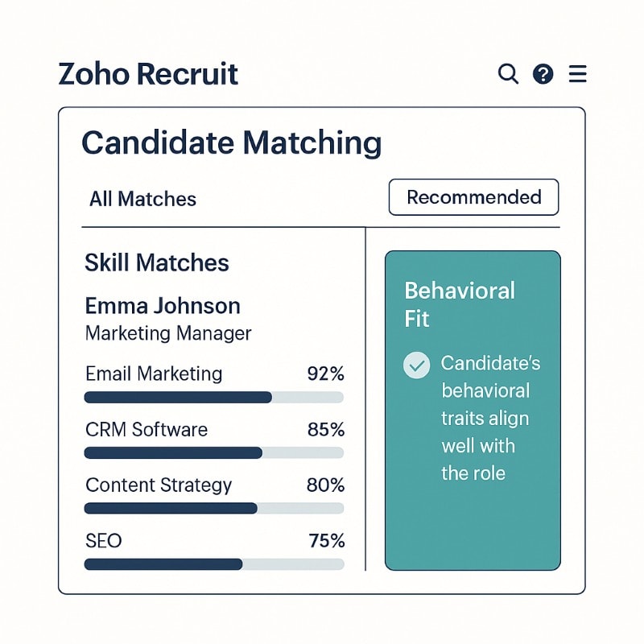Open the help question mark icon
This screenshot has height=644, width=644.
click(x=543, y=75)
